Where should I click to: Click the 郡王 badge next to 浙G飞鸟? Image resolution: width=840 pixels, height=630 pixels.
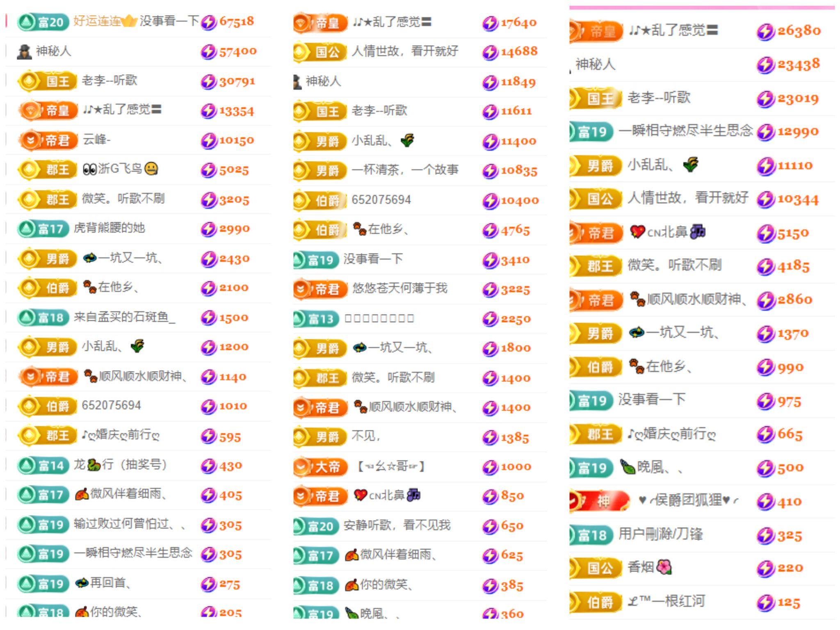[x=47, y=169]
